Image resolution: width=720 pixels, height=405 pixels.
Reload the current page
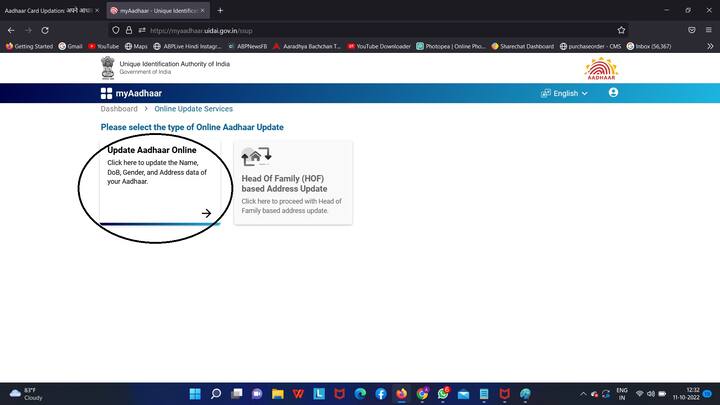point(45,30)
